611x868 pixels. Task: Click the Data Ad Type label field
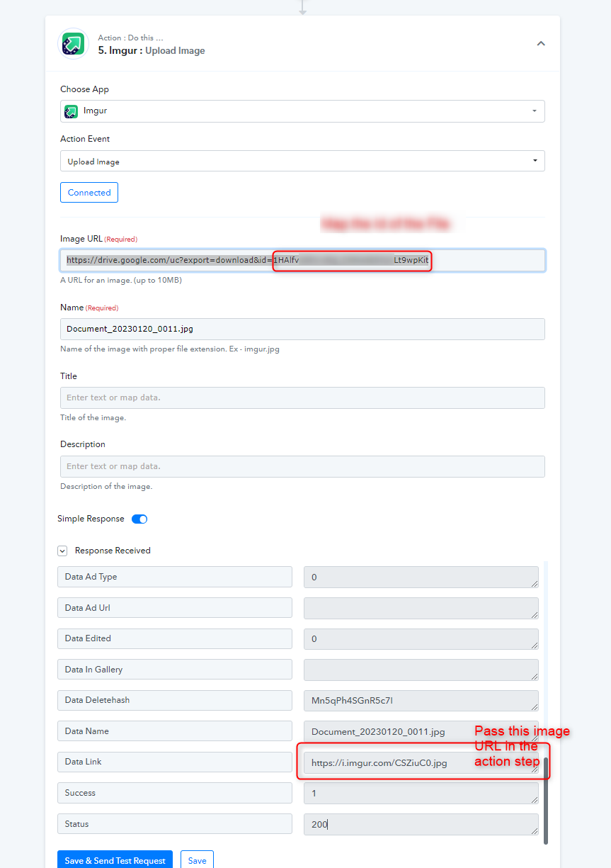174,577
